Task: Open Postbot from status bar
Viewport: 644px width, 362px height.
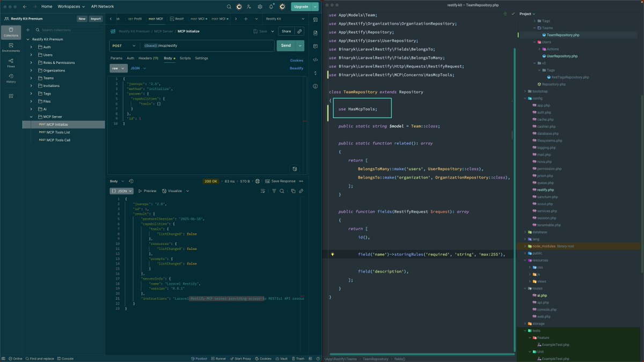Action: (199, 358)
